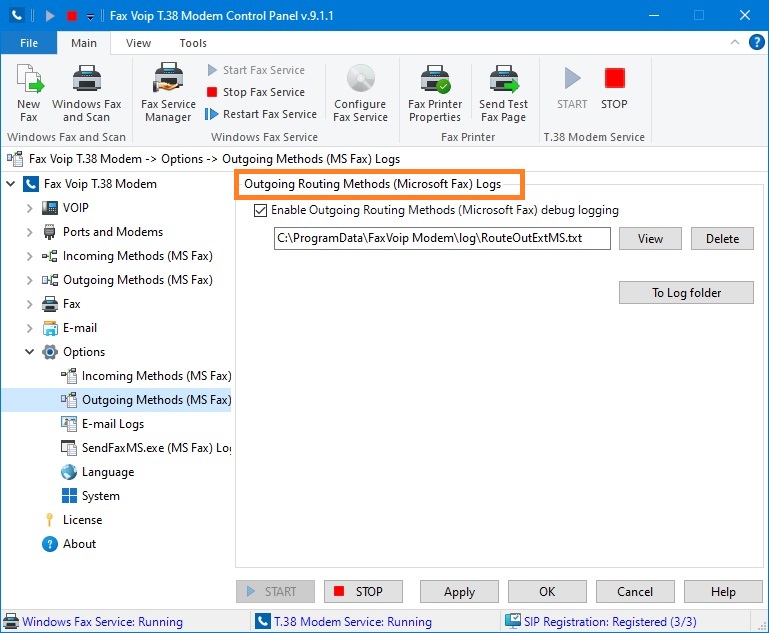Click the Help button
This screenshot has height=633, width=769.
[x=723, y=592]
